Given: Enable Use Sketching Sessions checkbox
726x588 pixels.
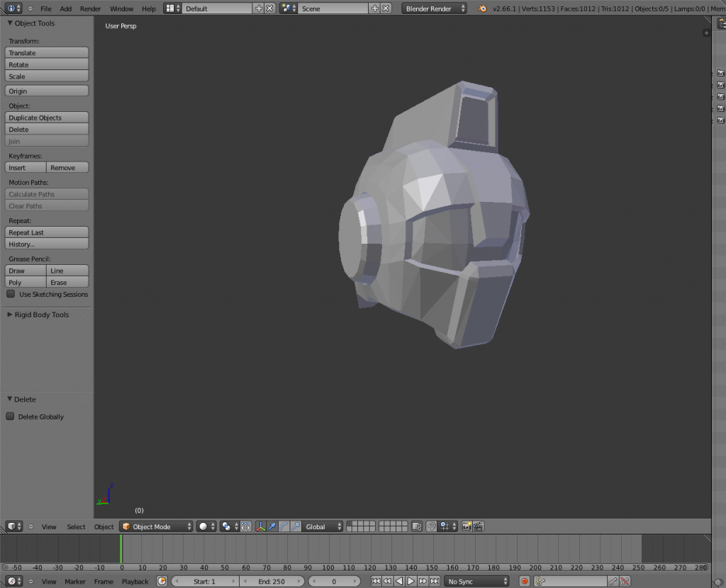Looking at the screenshot, I should click(x=11, y=294).
